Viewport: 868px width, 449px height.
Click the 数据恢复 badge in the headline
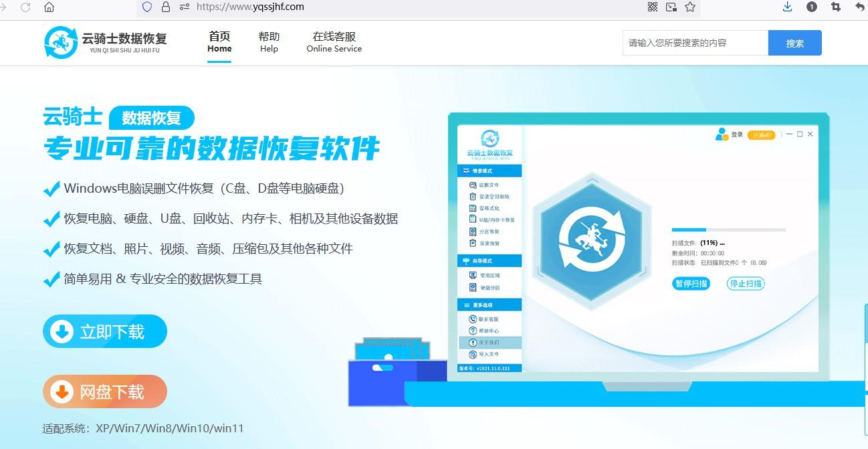click(152, 118)
